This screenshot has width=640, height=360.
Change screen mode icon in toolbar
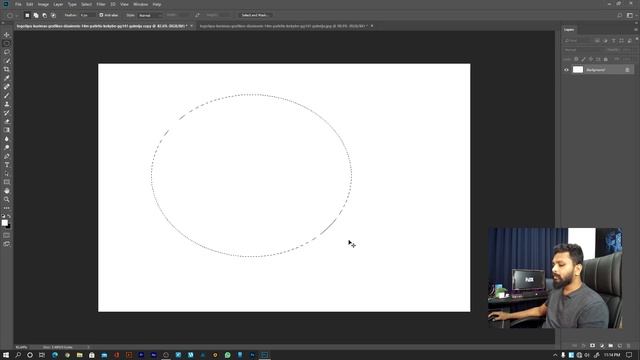7,244
